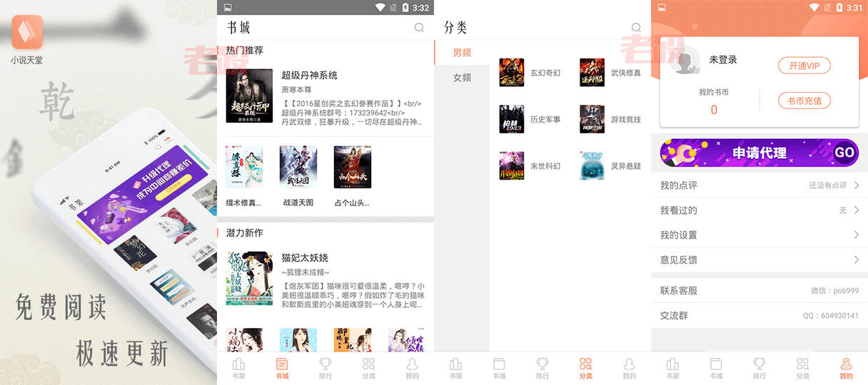Image resolution: width=868 pixels, height=385 pixels.
Task: Tap 潜力新作 section heading
Action: click(x=245, y=233)
